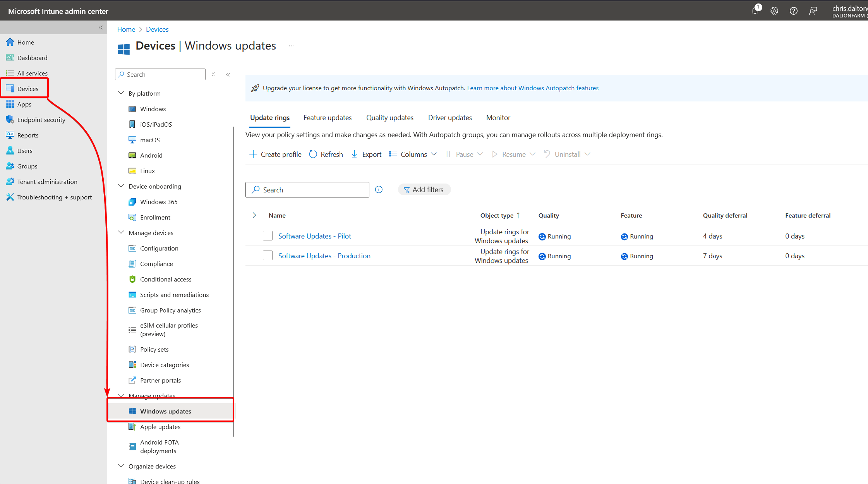Collapse the Device onboarding section
The height and width of the screenshot is (484, 868).
tap(121, 186)
